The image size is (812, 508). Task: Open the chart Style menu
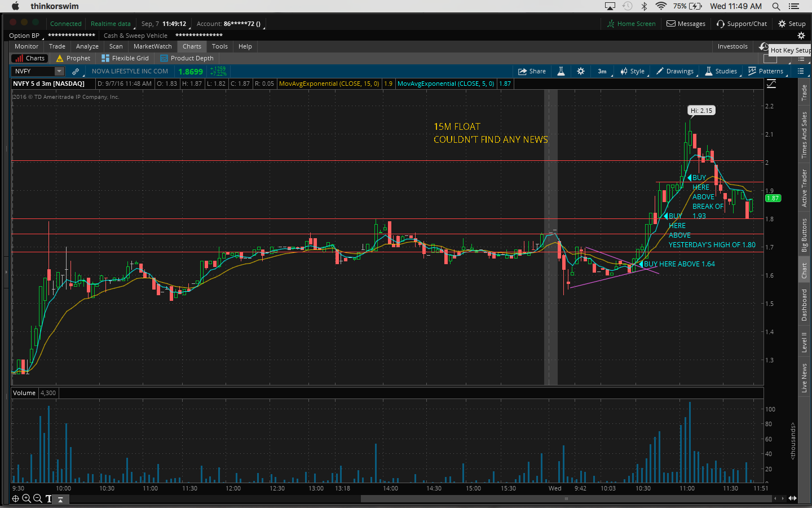(633, 71)
